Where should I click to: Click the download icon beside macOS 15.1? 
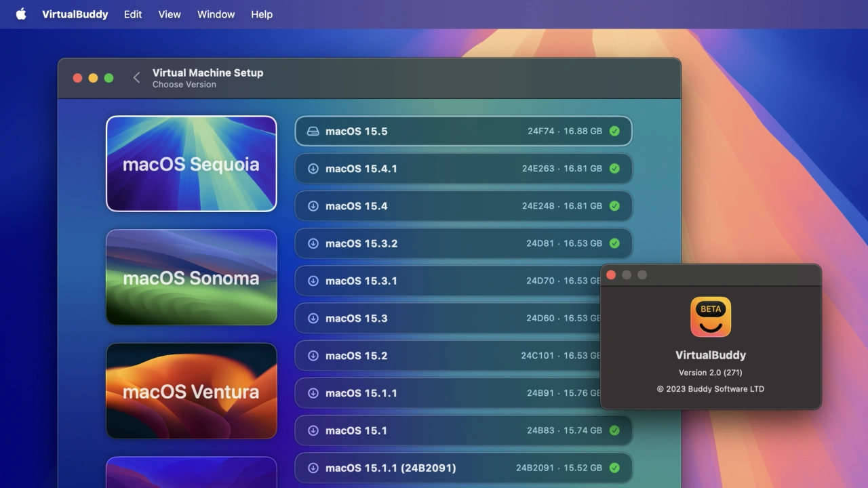click(x=313, y=430)
